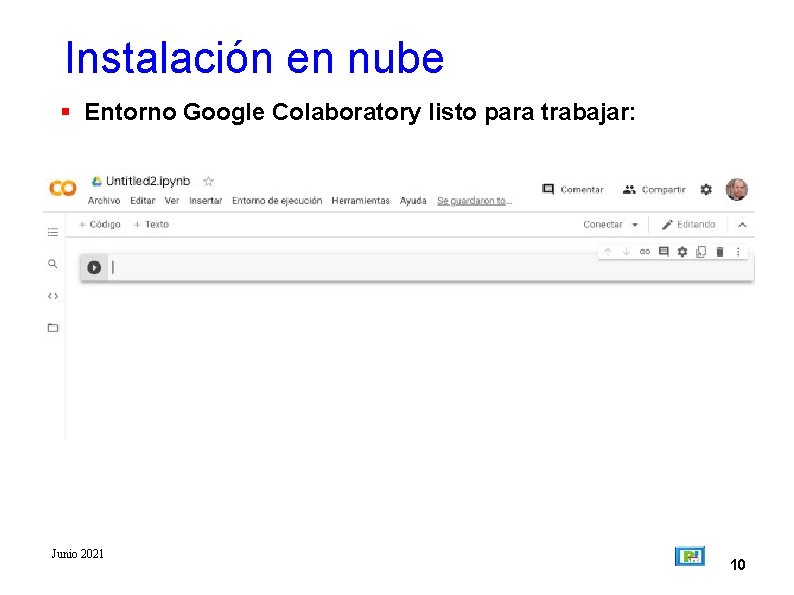Screen dimensions: 794x595
Task: Expand Conectar dropdown arrow
Action: click(635, 224)
